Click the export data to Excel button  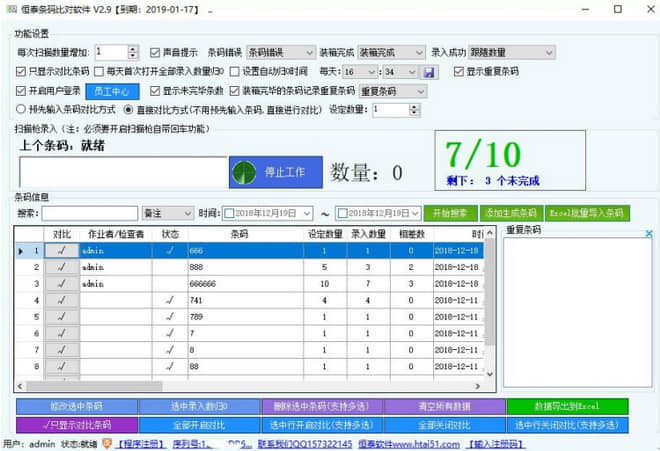pyautogui.click(x=567, y=407)
